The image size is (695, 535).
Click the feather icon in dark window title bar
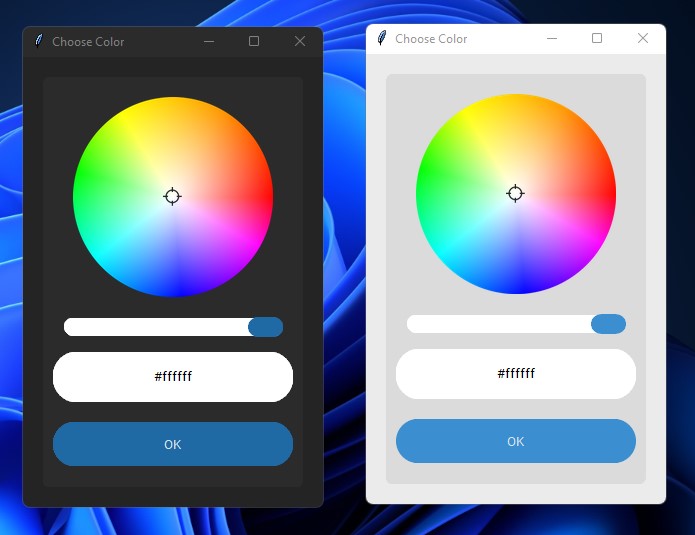pyautogui.click(x=38, y=41)
